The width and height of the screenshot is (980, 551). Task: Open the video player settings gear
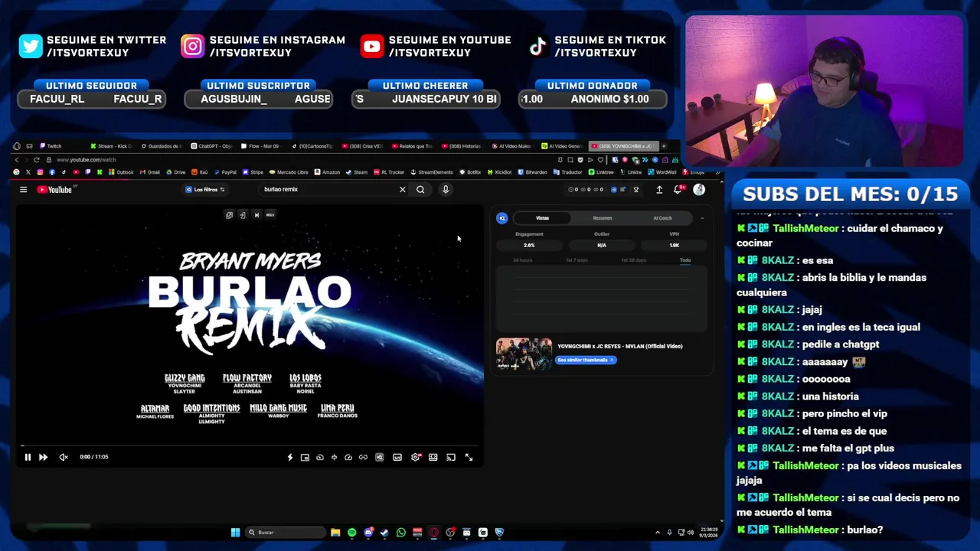416,457
